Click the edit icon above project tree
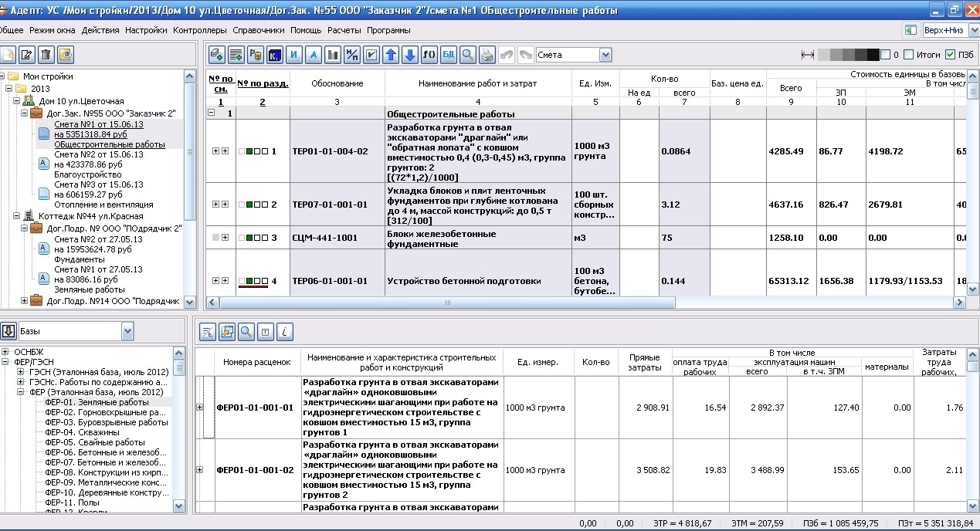The height and width of the screenshot is (531, 980). point(26,55)
